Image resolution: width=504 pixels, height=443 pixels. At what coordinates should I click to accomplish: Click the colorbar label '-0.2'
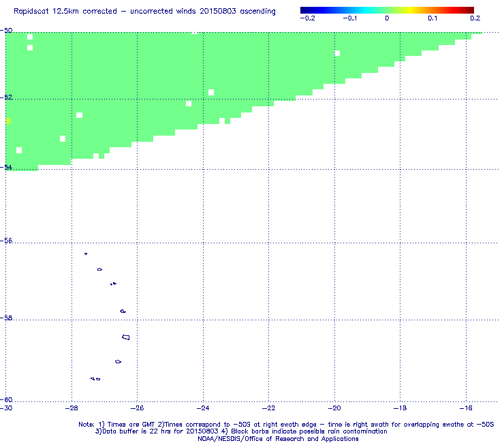pos(308,18)
